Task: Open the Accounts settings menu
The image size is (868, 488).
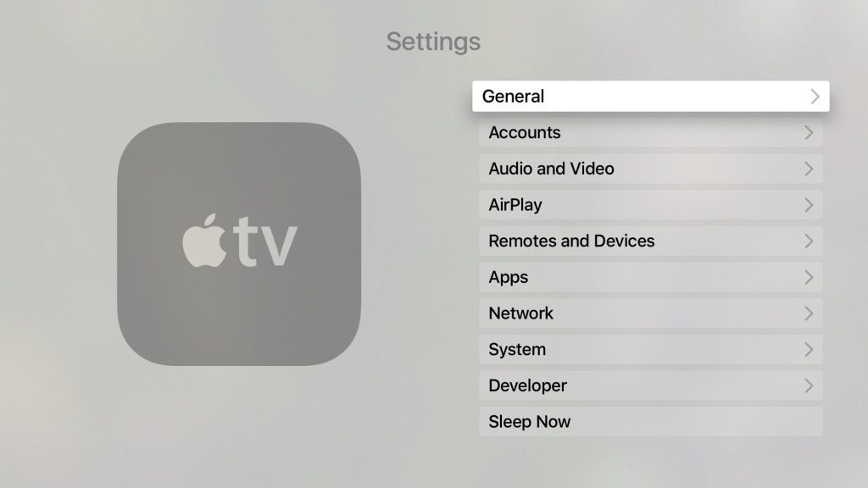Action: pos(650,133)
